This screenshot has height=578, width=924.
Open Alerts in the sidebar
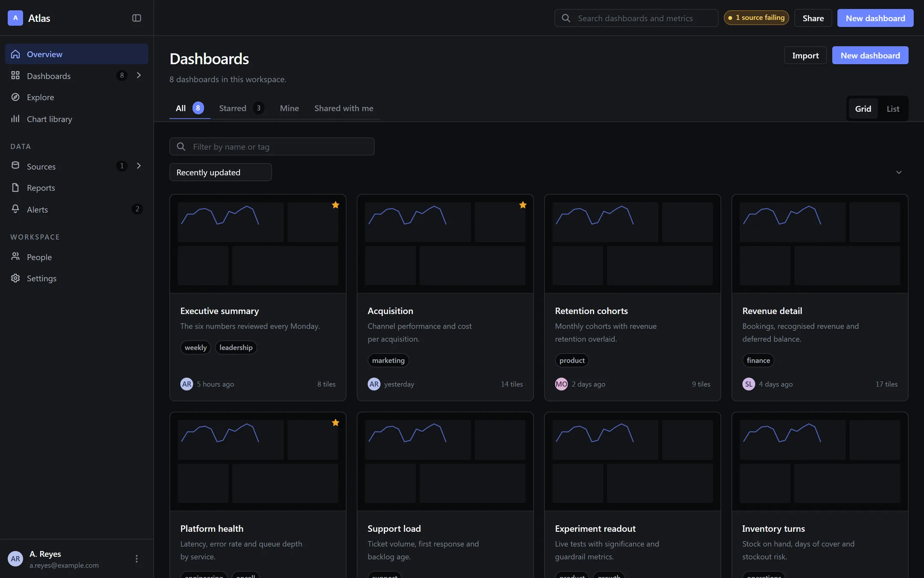click(x=77, y=209)
